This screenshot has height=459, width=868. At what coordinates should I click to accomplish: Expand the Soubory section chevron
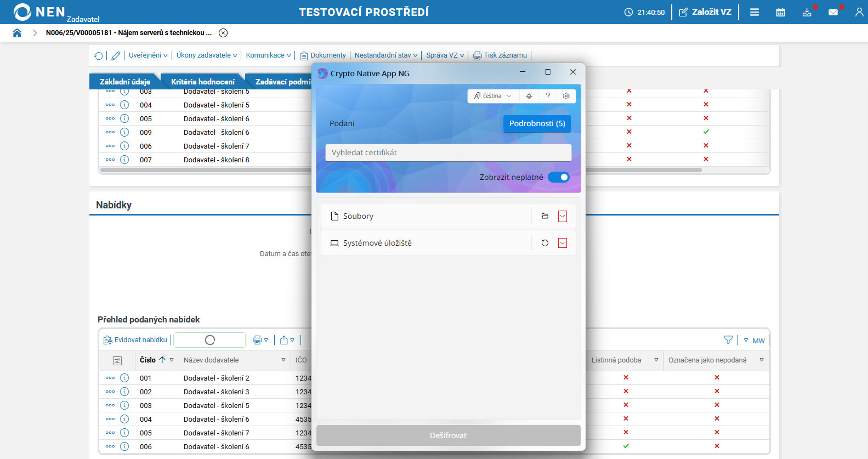pyautogui.click(x=563, y=217)
